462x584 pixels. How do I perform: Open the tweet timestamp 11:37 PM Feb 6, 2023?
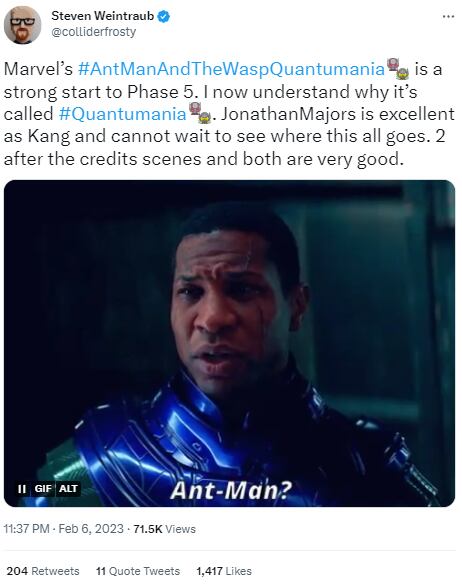point(63,529)
